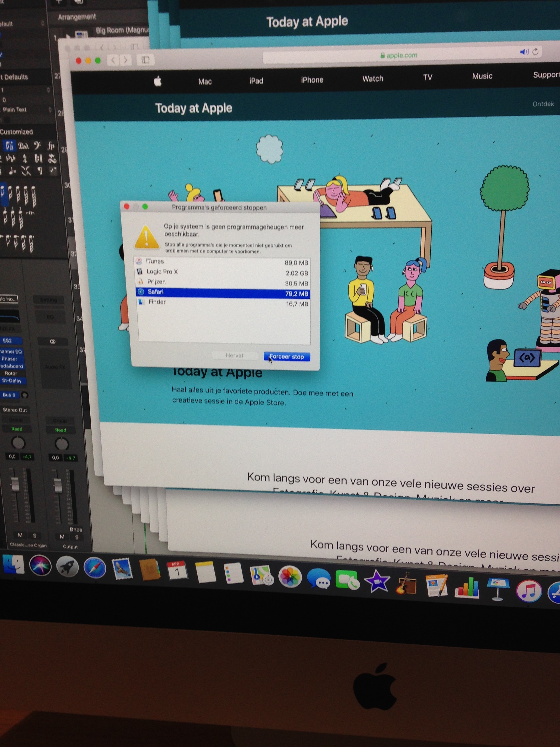Mute the Classic Organ channel strip
560x747 pixels.
point(20,535)
